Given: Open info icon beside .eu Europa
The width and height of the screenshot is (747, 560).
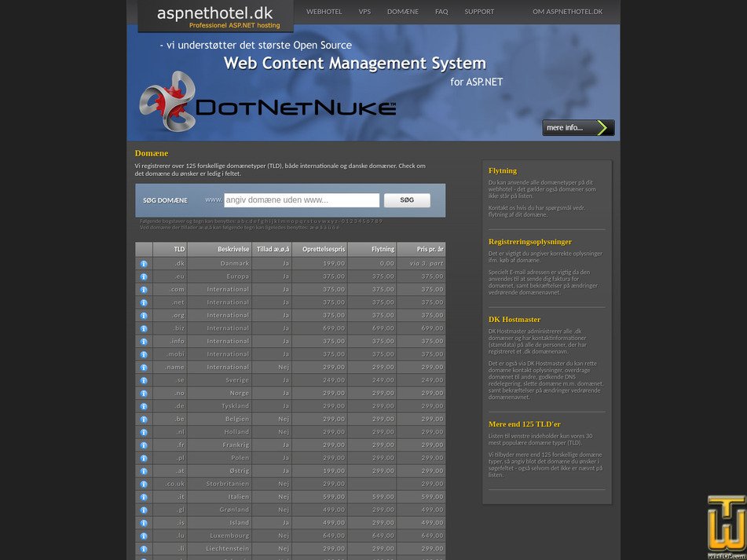Looking at the screenshot, I should (x=144, y=276).
